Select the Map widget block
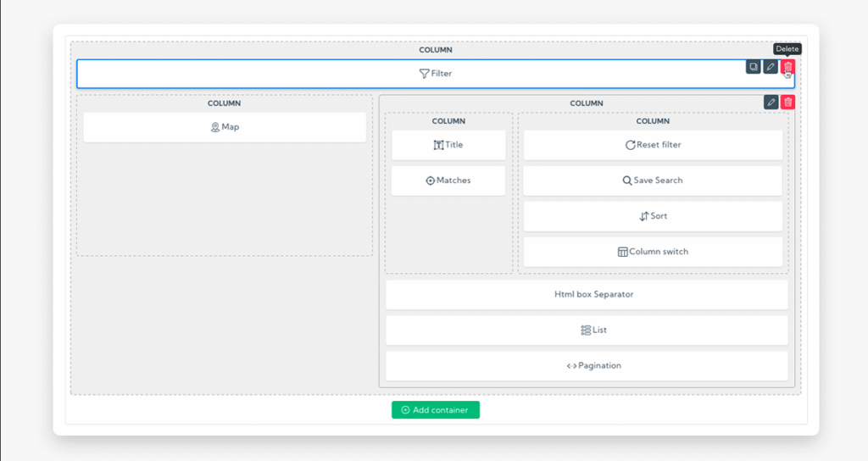 [225, 127]
